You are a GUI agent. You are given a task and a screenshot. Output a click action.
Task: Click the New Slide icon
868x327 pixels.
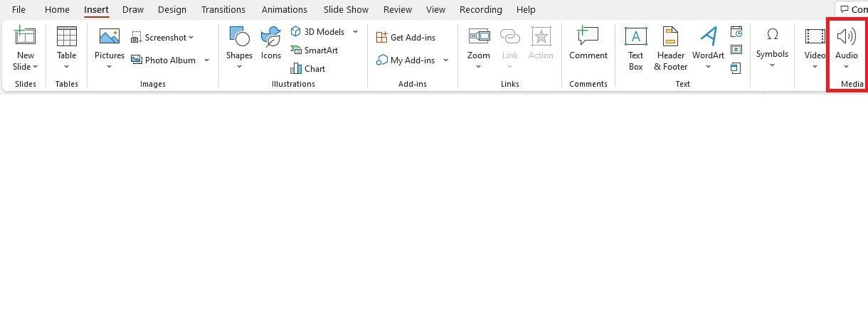pyautogui.click(x=25, y=36)
